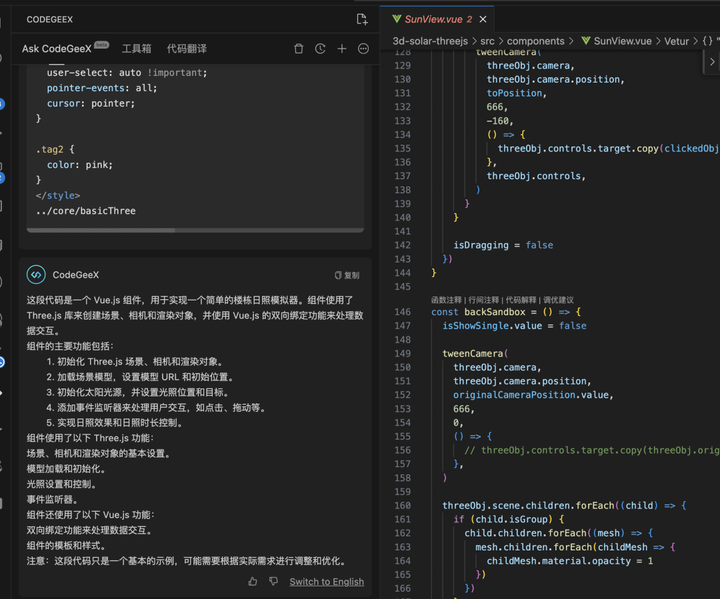Click line number 160 in gutter
Image resolution: width=720 pixels, height=599 pixels.
[x=402, y=505]
